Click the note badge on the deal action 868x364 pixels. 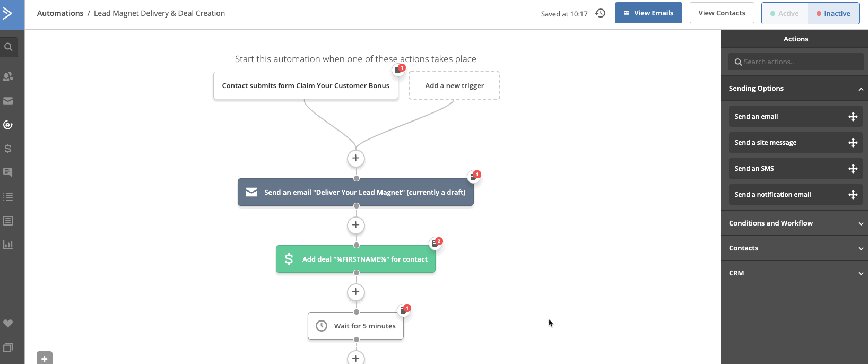436,242
